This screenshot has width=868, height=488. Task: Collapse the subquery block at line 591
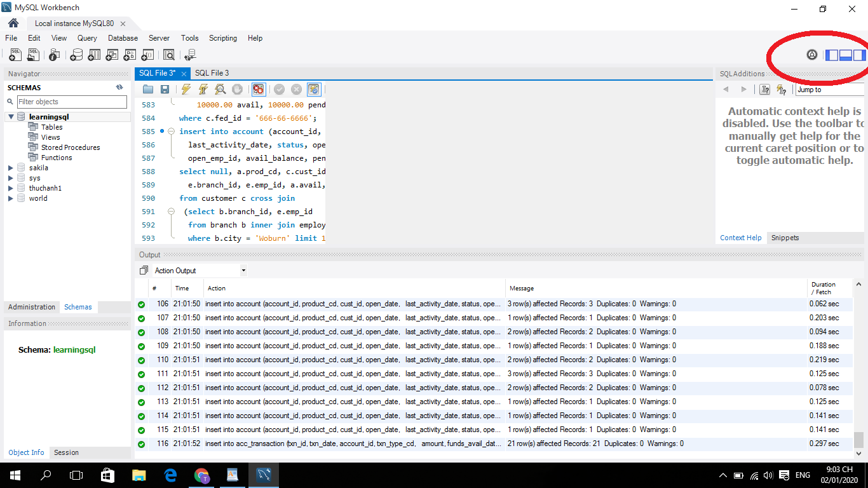pyautogui.click(x=171, y=212)
